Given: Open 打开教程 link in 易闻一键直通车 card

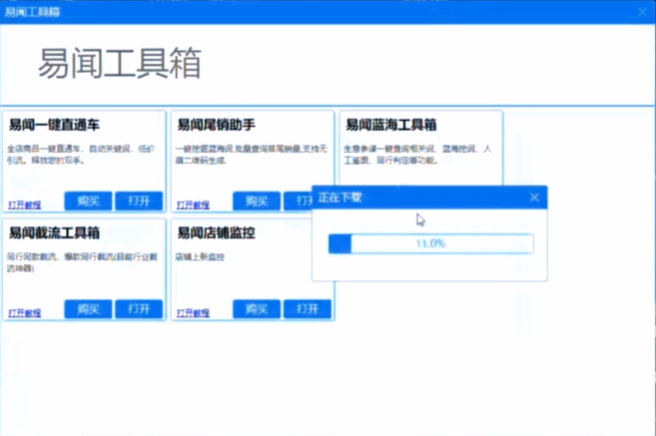Looking at the screenshot, I should 25,205.
